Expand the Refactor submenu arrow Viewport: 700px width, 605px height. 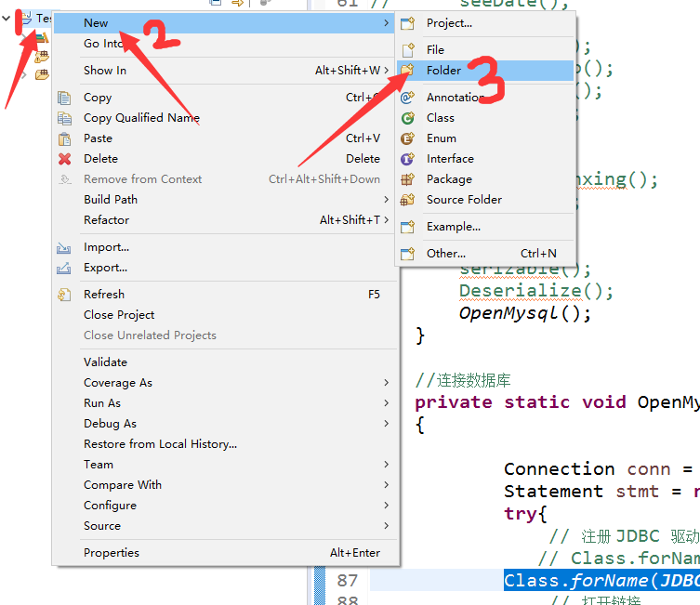point(386,220)
